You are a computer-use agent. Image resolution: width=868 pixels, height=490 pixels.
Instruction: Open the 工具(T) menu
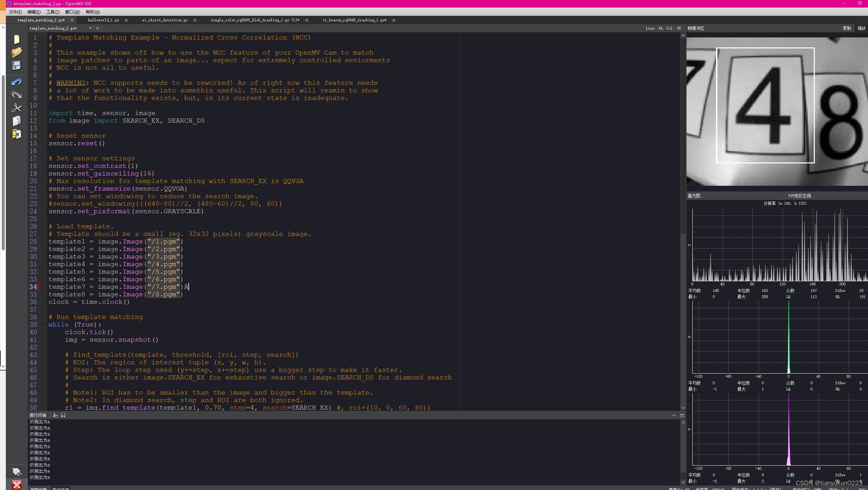(52, 12)
